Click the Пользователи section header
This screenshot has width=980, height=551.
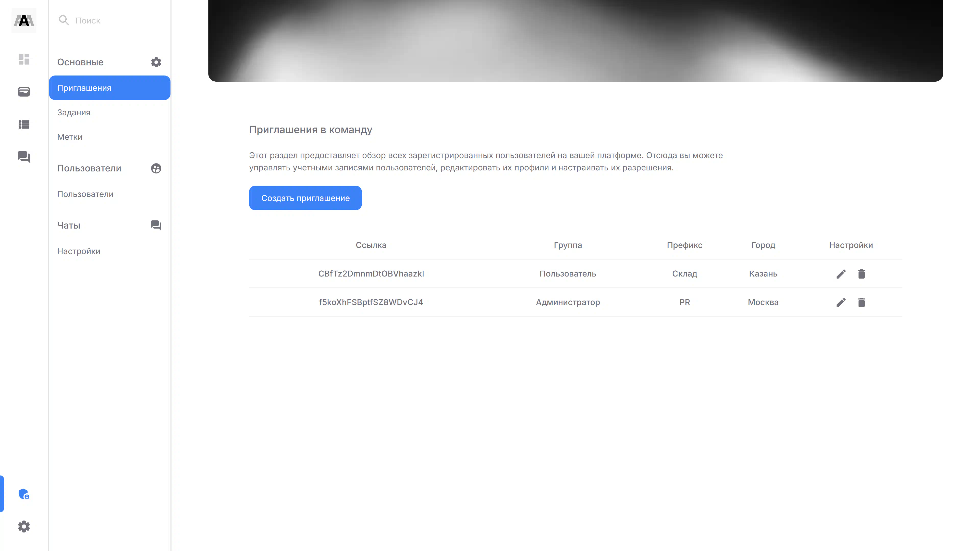point(89,168)
